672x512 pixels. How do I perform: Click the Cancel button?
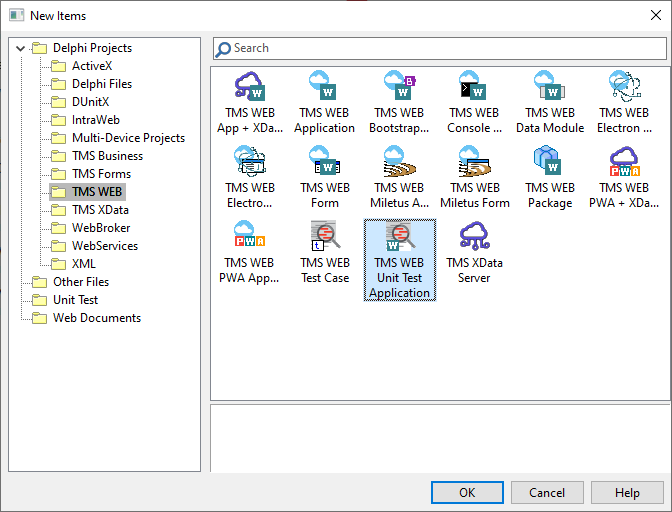547,493
